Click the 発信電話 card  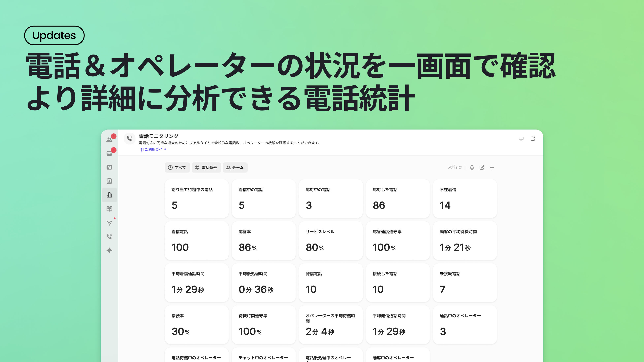click(x=330, y=283)
